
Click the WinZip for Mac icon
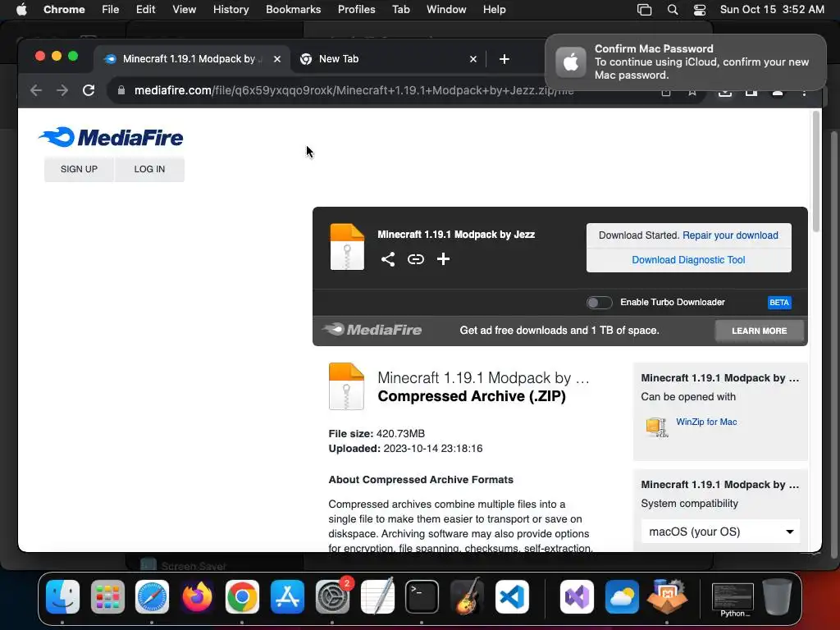click(657, 427)
